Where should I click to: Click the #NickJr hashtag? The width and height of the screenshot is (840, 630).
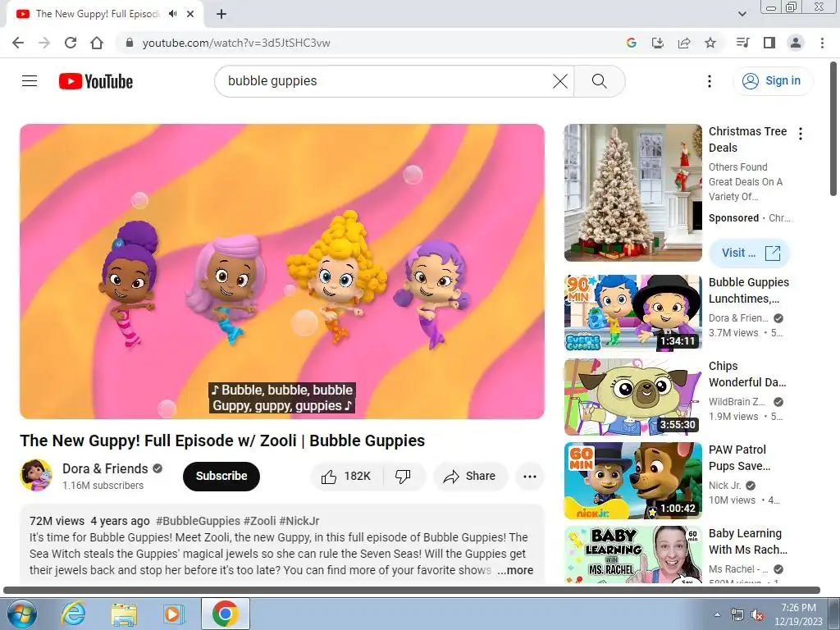pyautogui.click(x=299, y=521)
